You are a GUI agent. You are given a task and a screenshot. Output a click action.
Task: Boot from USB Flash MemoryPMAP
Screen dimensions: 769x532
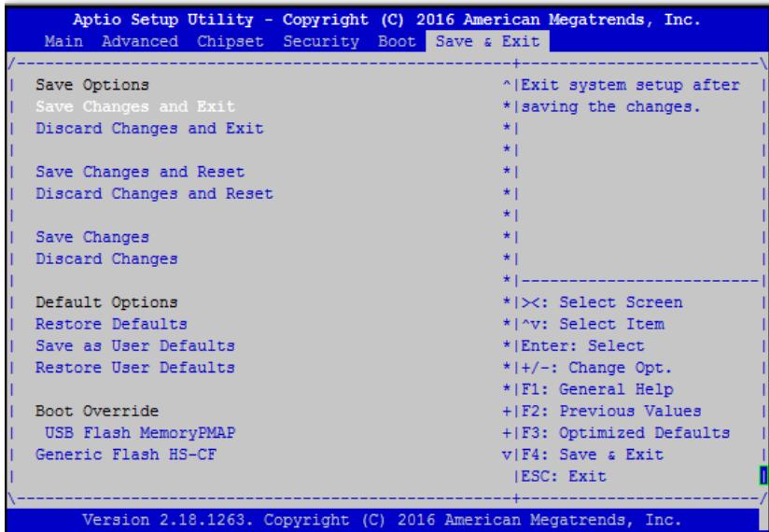pyautogui.click(x=140, y=433)
